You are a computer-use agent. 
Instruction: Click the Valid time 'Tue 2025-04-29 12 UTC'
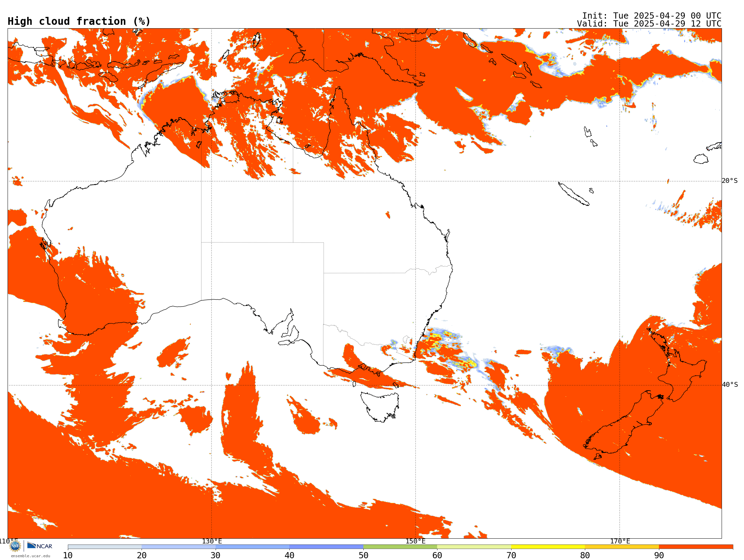[667, 24]
